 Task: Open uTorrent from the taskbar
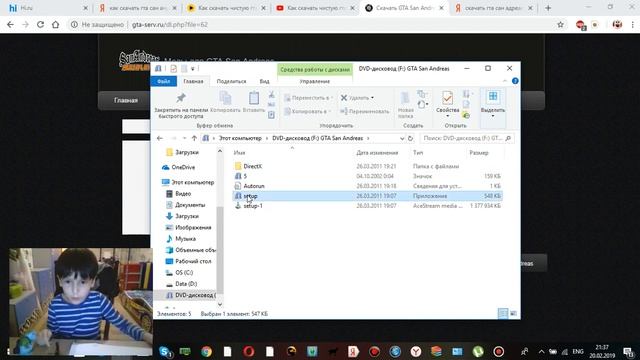tap(478, 351)
